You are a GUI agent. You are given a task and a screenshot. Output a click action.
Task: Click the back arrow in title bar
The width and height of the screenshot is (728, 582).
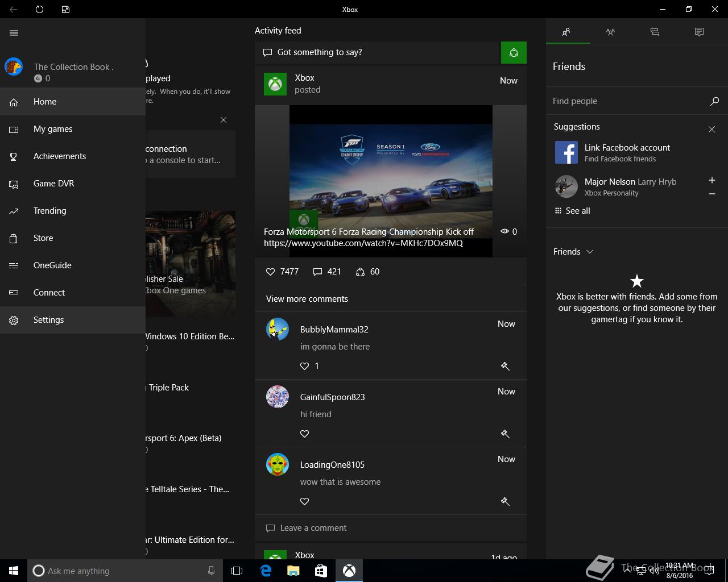[14, 9]
